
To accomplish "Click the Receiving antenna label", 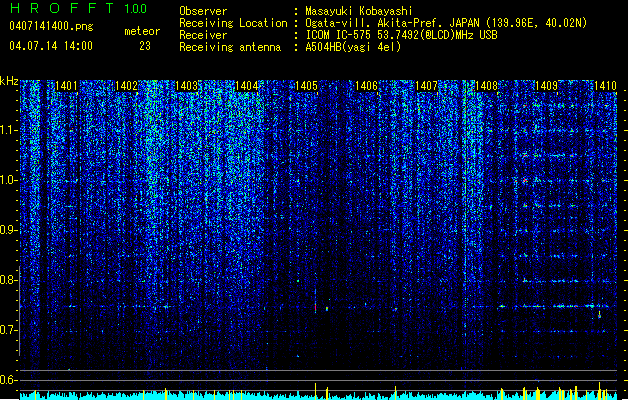I will point(230,47).
